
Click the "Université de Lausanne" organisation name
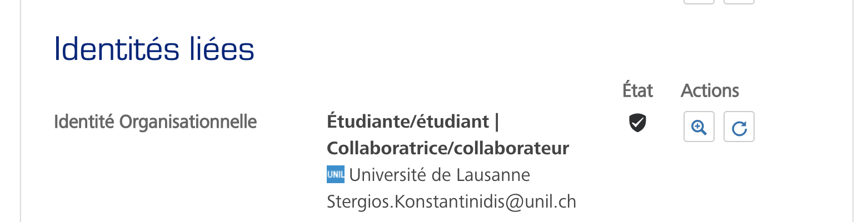click(x=439, y=175)
